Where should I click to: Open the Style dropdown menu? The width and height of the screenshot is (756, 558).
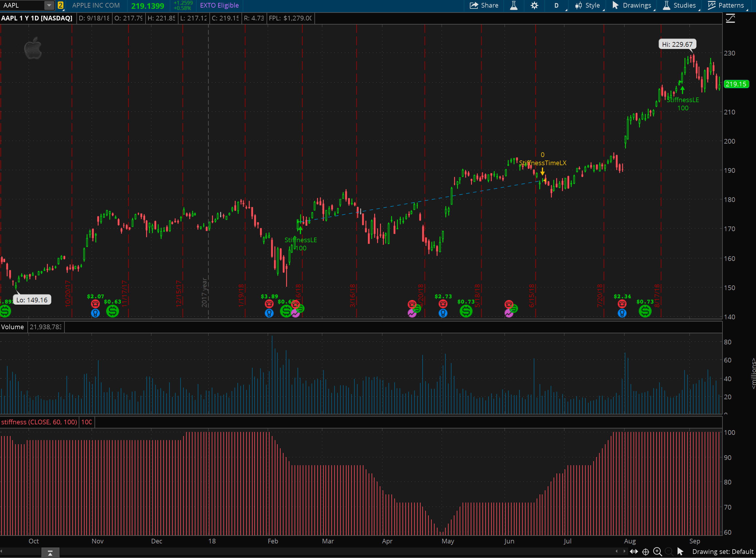tap(588, 6)
